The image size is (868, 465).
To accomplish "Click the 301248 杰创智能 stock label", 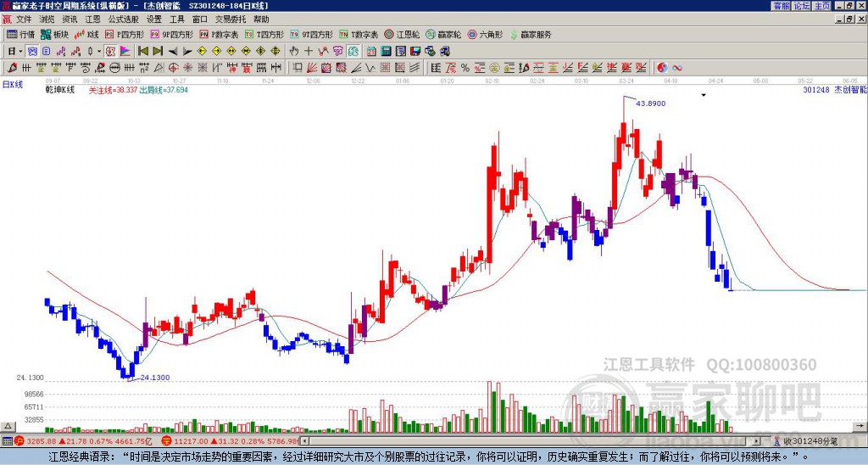I will point(835,90).
